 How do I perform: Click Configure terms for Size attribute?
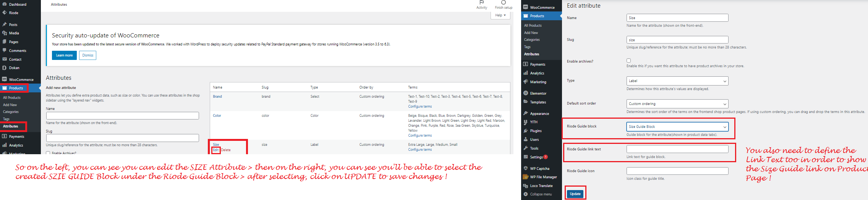pos(420,150)
